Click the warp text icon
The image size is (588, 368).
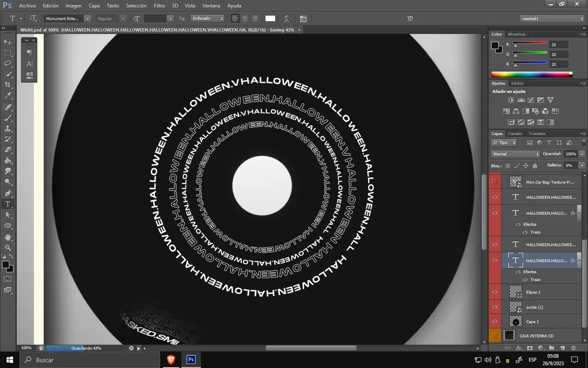(287, 18)
